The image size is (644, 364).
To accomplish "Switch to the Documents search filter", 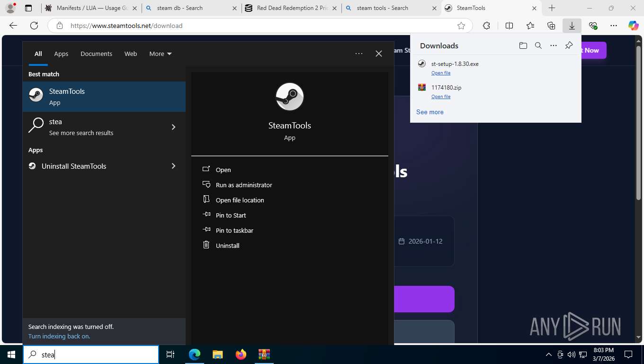I will pyautogui.click(x=96, y=54).
